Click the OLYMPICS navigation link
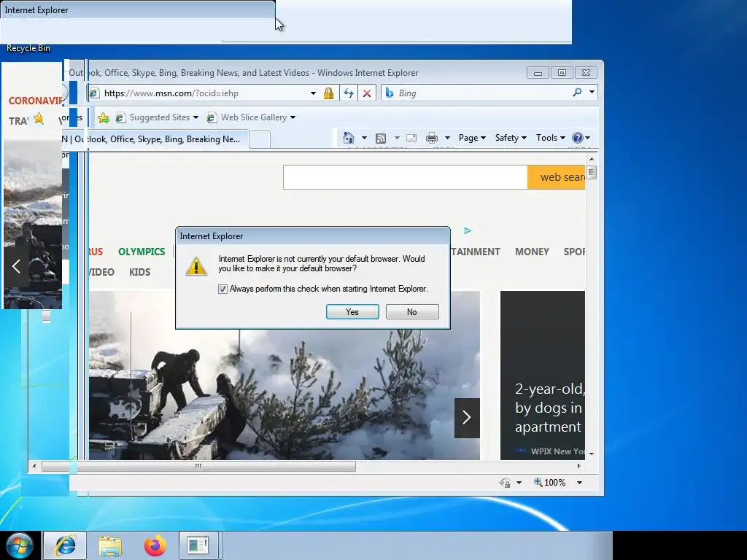This screenshot has height=560, width=747. [142, 252]
